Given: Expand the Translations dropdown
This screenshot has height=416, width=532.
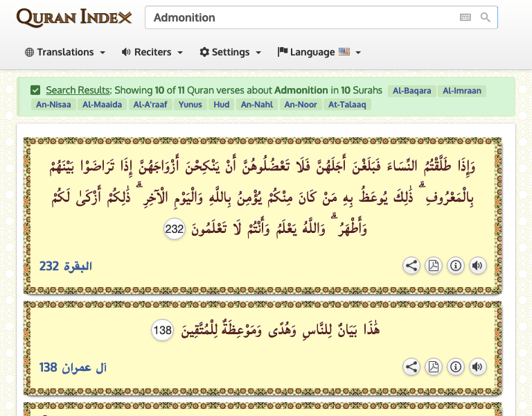Looking at the screenshot, I should [x=65, y=52].
